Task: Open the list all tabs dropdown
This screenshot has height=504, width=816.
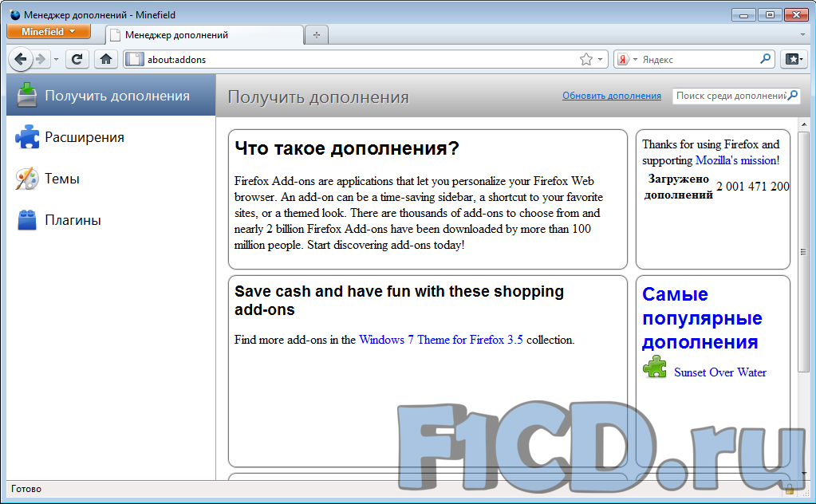Action: click(802, 35)
